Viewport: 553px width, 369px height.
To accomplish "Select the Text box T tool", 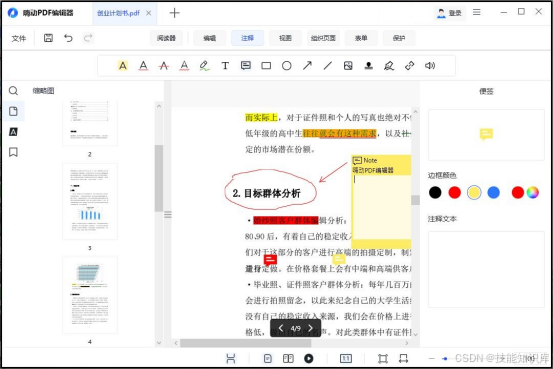I will 225,66.
